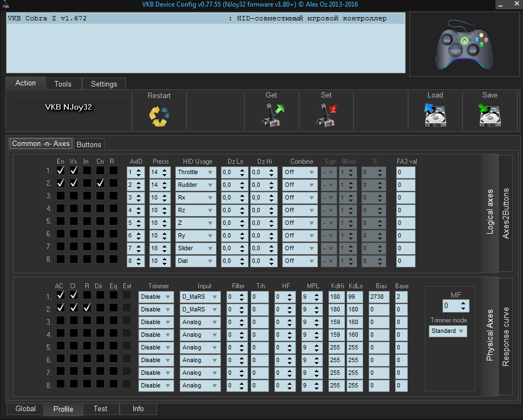
Task: Open Input dropdown for physical axis 2
Action: [200, 310]
